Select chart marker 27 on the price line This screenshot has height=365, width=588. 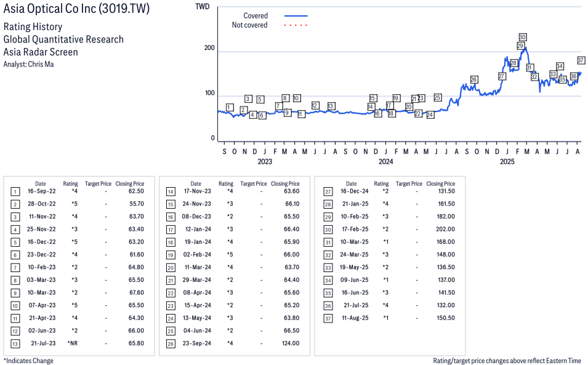pyautogui.click(x=502, y=76)
